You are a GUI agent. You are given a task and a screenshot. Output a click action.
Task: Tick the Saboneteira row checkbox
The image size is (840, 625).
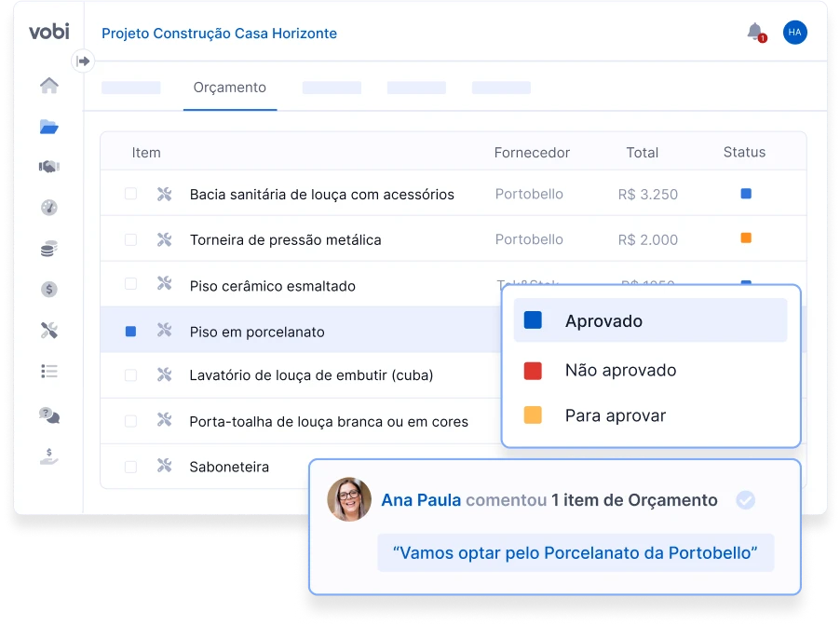pyautogui.click(x=130, y=467)
